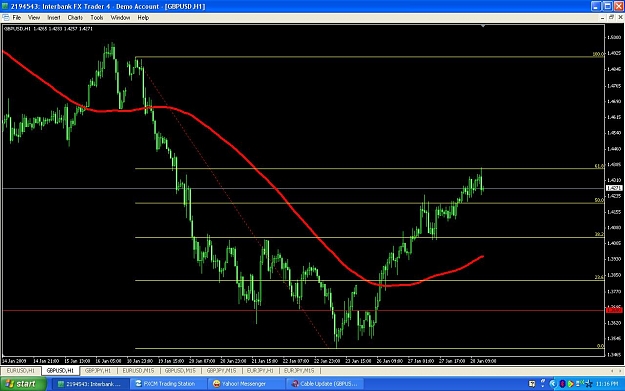Open FXCM Trading Station from taskbar
Screen dimensions: 625x391
pyautogui.click(x=168, y=384)
